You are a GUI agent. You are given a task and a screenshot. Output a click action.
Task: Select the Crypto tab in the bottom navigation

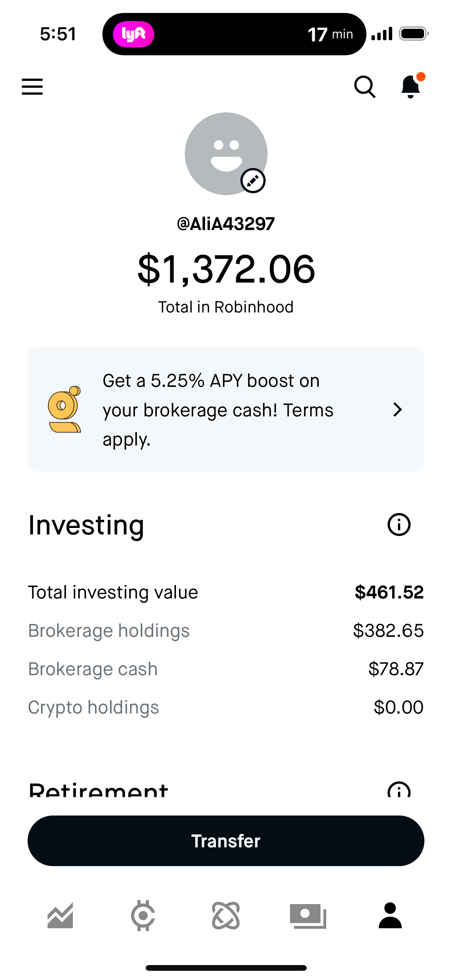[x=143, y=914]
